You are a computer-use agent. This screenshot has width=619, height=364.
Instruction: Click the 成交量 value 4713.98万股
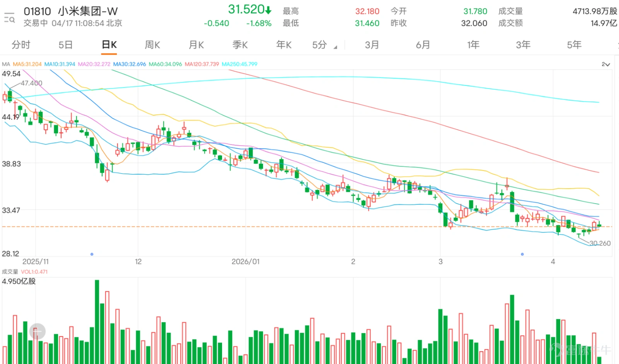pyautogui.click(x=595, y=12)
